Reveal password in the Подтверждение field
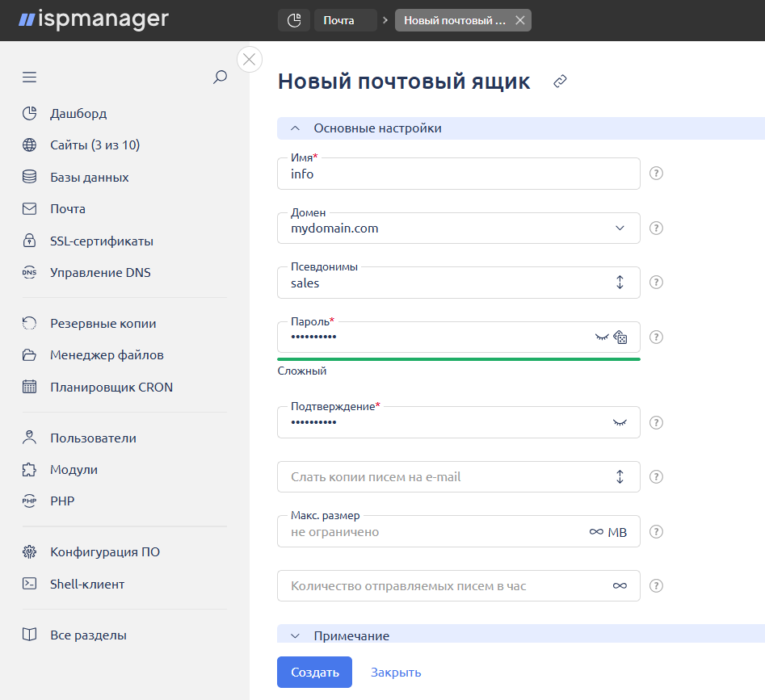Screen dimensions: 765x700 620,422
